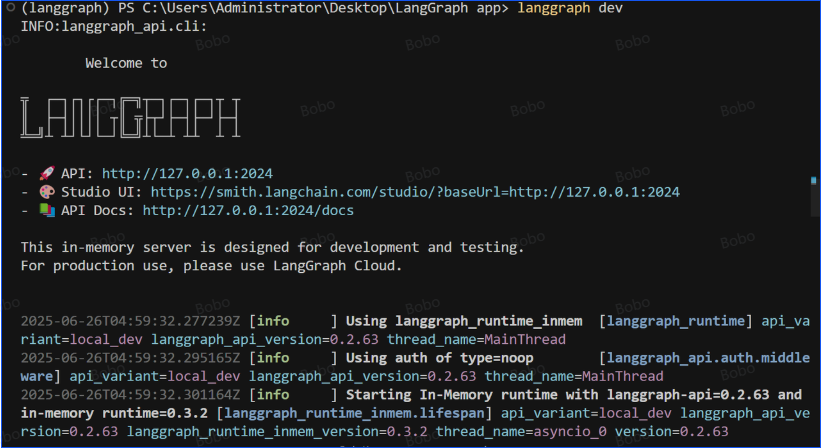Click 'langgraph_runtime_inmem_version=0.3.2' text

point(277,432)
